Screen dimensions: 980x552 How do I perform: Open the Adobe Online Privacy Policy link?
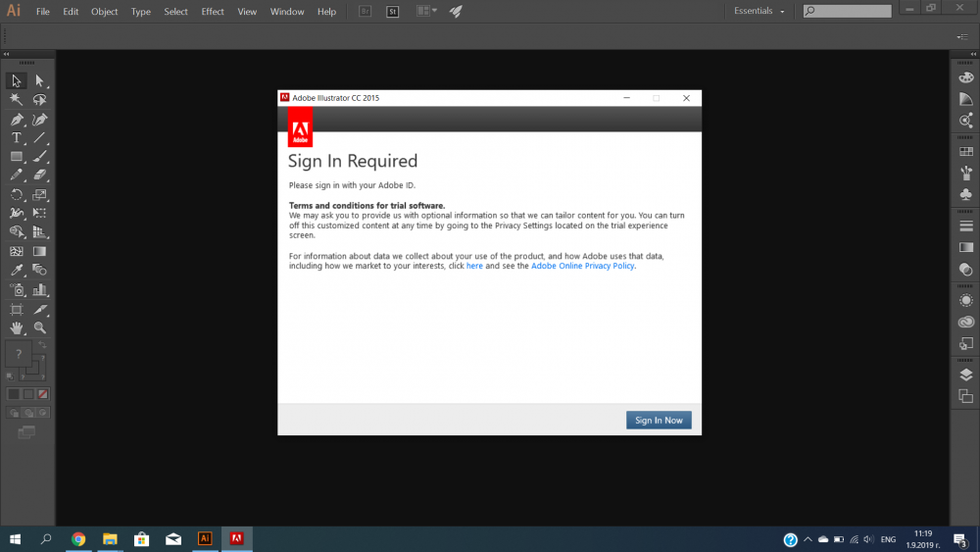pos(582,266)
